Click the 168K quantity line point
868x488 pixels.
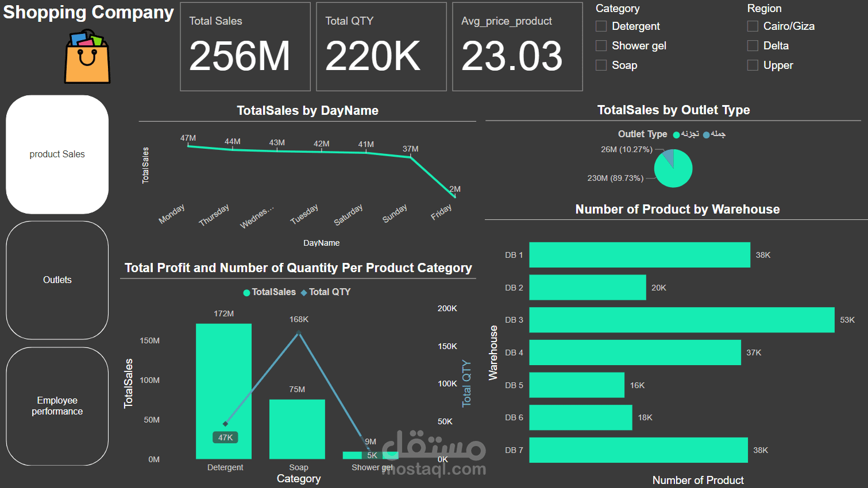(299, 332)
